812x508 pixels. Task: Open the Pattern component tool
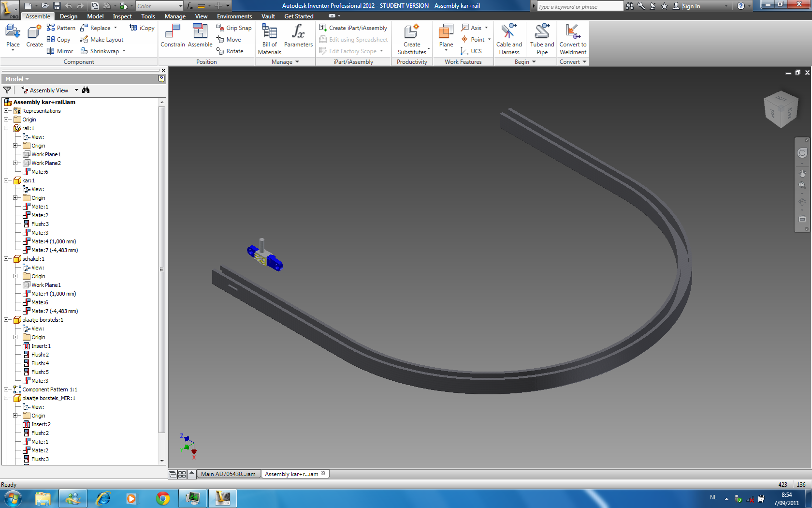tap(61, 28)
